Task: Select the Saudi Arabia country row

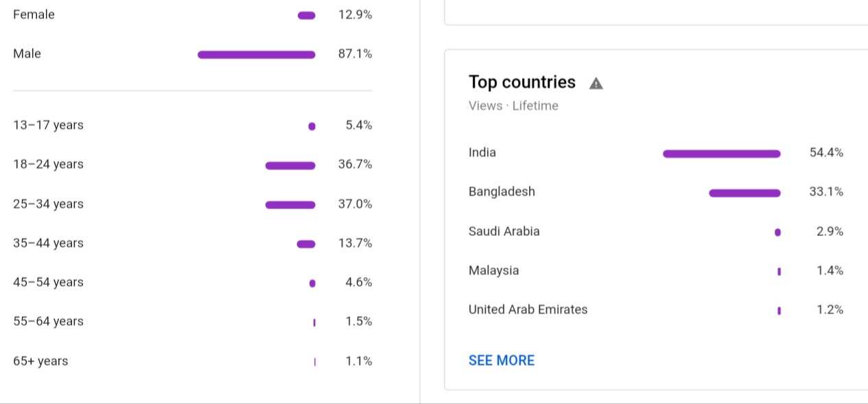Action: [x=656, y=232]
